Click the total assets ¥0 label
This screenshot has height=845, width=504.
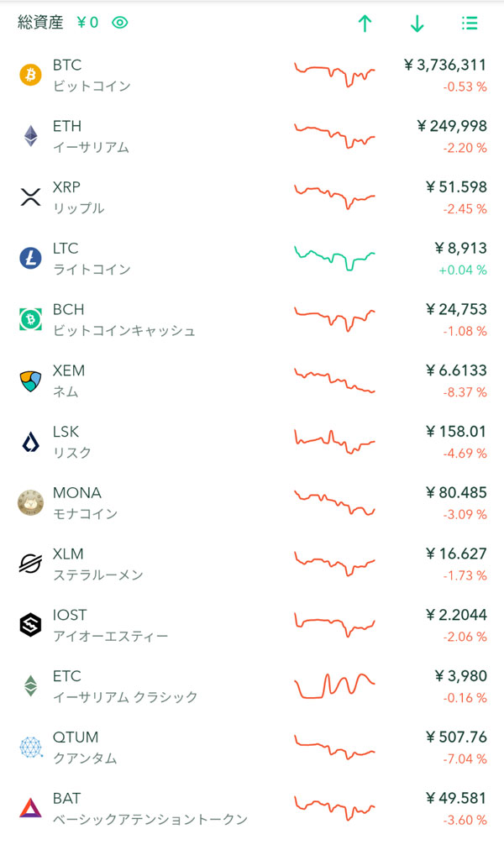tap(87, 23)
